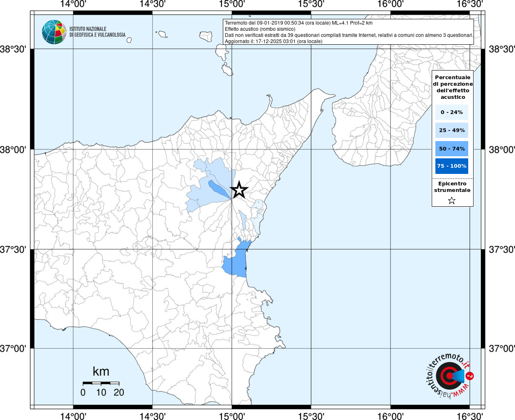Click the red target bullseye logo
This screenshot has width=515, height=420.
click(x=448, y=375)
